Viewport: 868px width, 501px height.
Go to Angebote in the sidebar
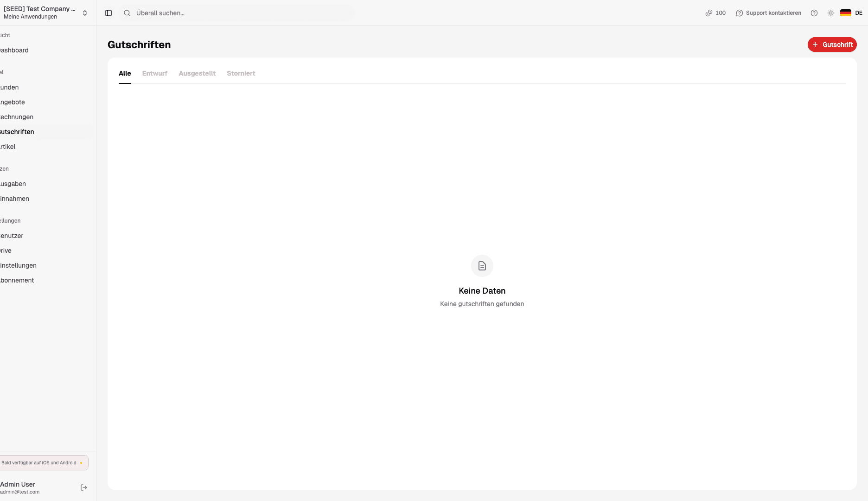point(45,102)
